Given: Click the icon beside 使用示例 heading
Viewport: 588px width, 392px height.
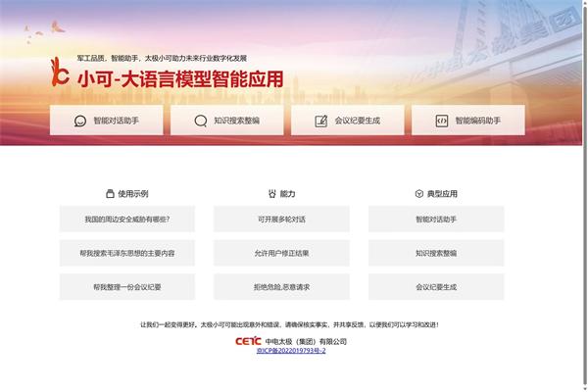Looking at the screenshot, I should point(110,194).
